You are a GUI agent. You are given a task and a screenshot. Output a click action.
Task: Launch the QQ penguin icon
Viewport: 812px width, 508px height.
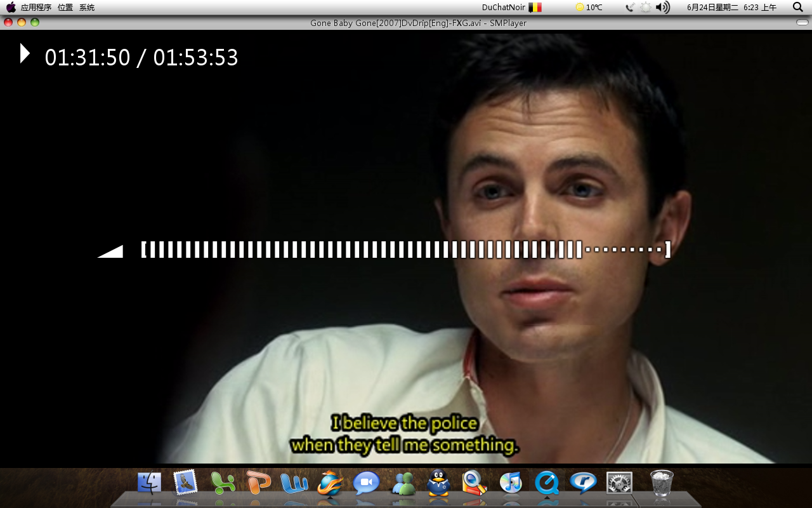(x=438, y=483)
